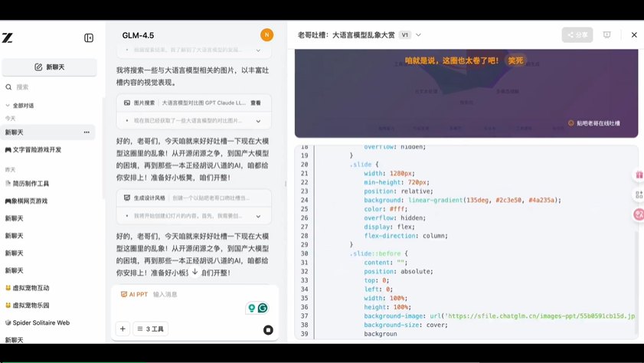Click the orange N user avatar
Image resolution: width=644 pixels, height=363 pixels.
[267, 35]
